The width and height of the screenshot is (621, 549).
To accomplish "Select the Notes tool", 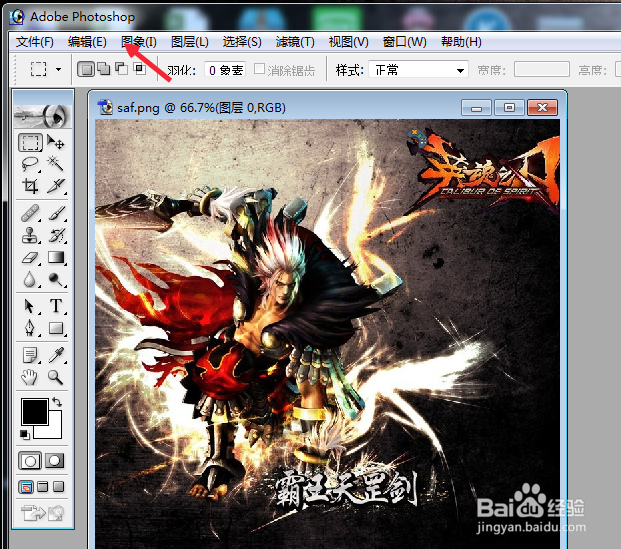I will (x=30, y=355).
